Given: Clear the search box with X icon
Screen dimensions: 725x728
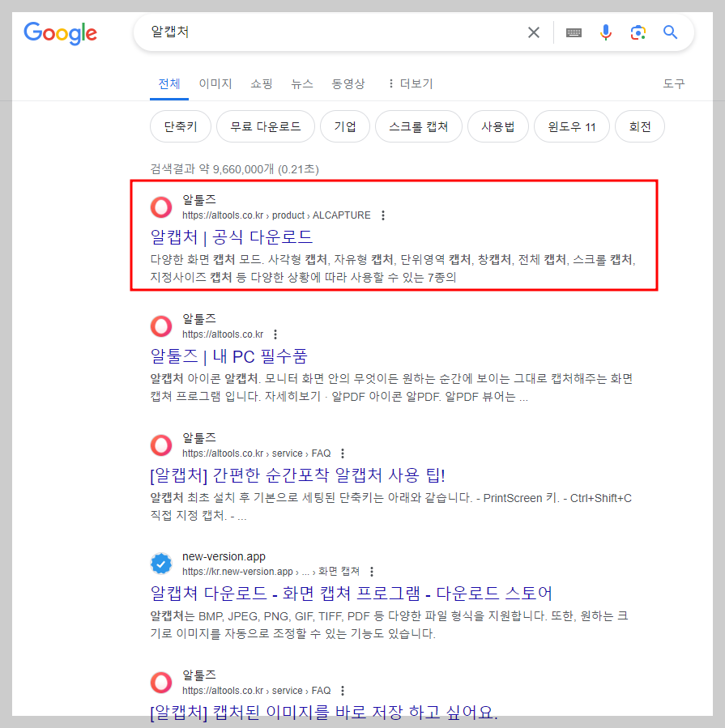Looking at the screenshot, I should pyautogui.click(x=534, y=32).
